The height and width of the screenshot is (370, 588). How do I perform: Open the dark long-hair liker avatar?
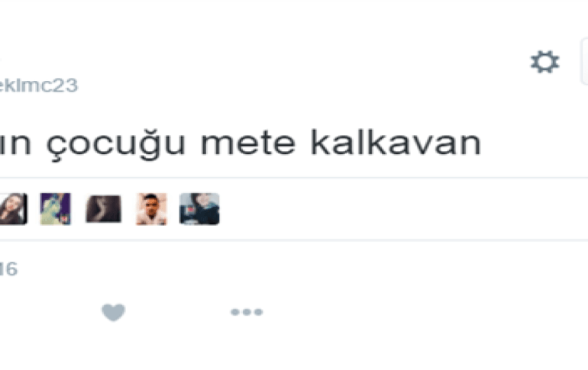(104, 209)
